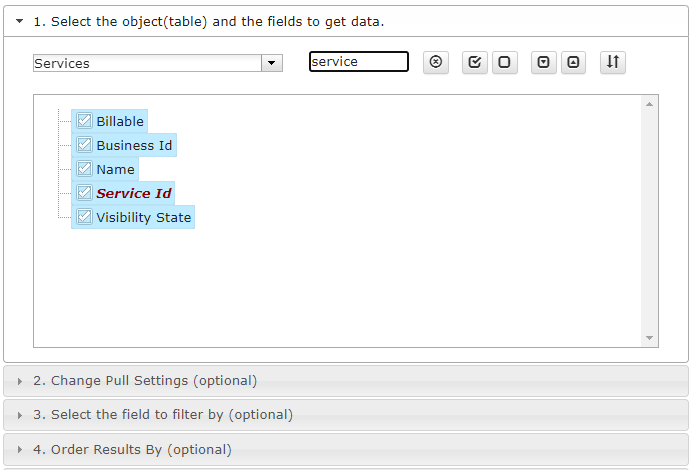Image resolution: width=692 pixels, height=470 pixels.
Task: Select the Visibility State field label
Action: (x=144, y=217)
